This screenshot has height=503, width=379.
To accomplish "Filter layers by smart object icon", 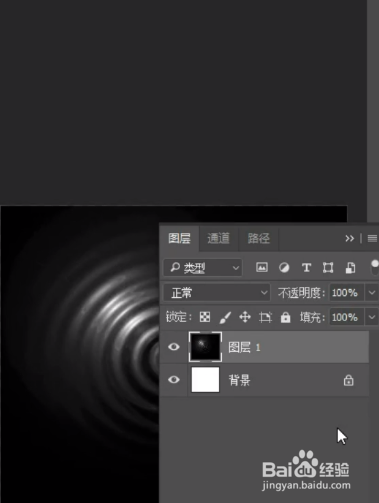I will pyautogui.click(x=350, y=268).
